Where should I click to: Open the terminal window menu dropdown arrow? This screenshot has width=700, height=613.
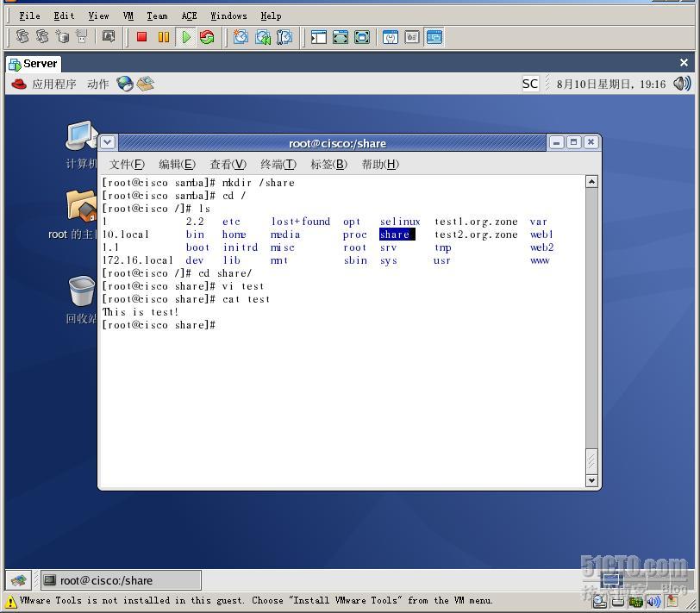point(108,142)
